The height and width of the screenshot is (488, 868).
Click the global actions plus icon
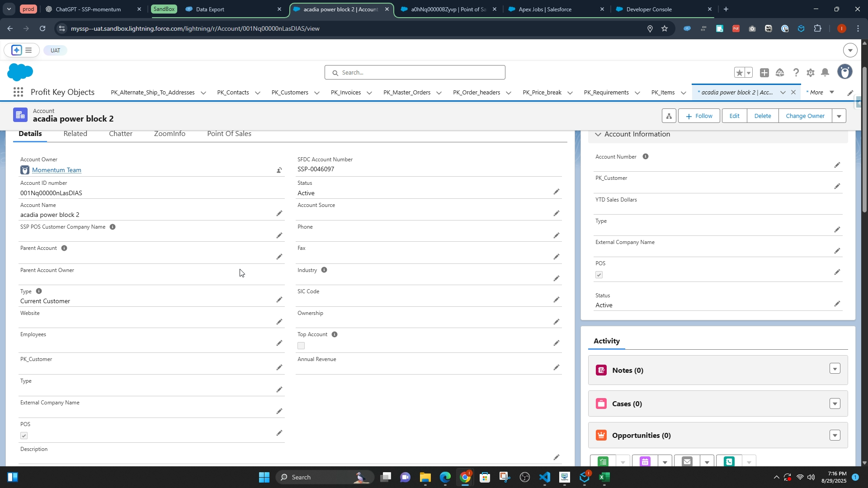(764, 73)
